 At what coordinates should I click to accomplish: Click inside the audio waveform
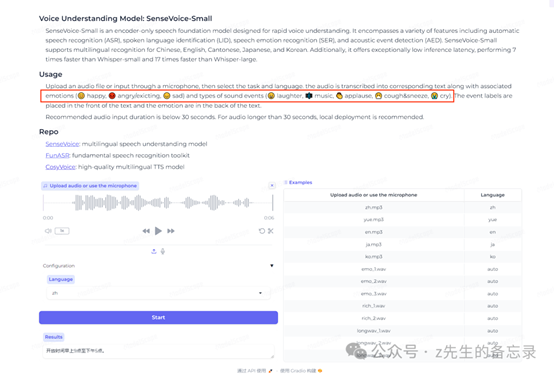tap(158, 203)
